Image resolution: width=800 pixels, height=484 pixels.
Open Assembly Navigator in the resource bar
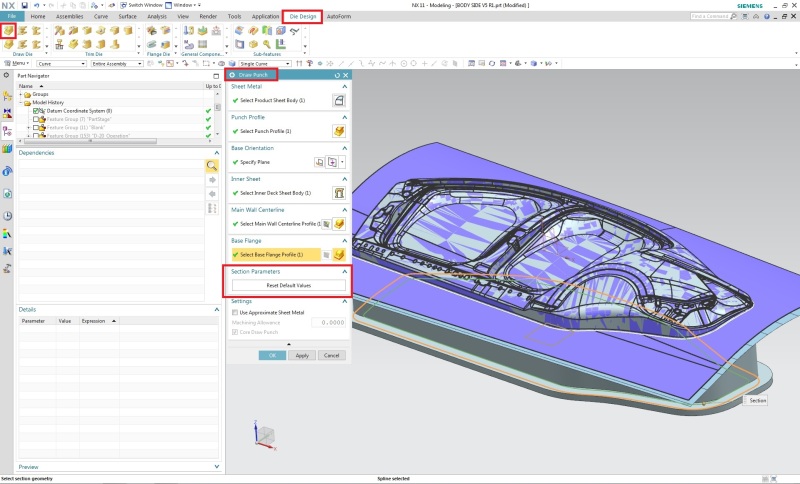coord(7,95)
